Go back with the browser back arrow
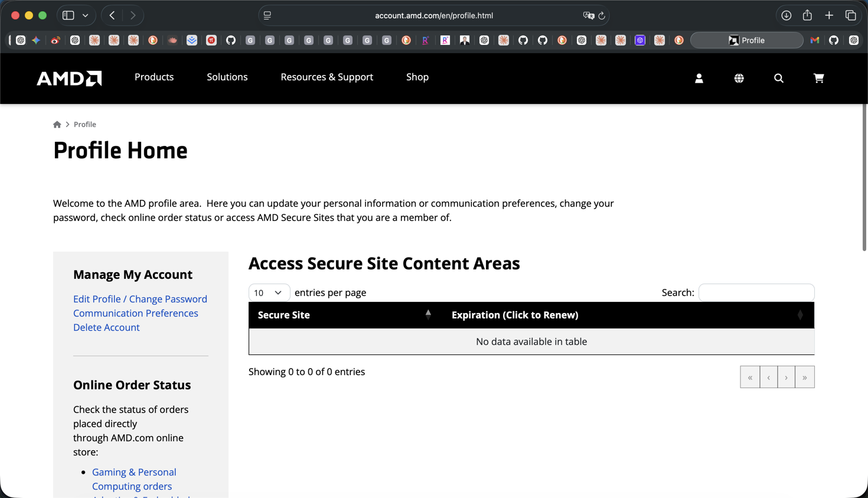This screenshot has height=498, width=868. pyautogui.click(x=112, y=15)
